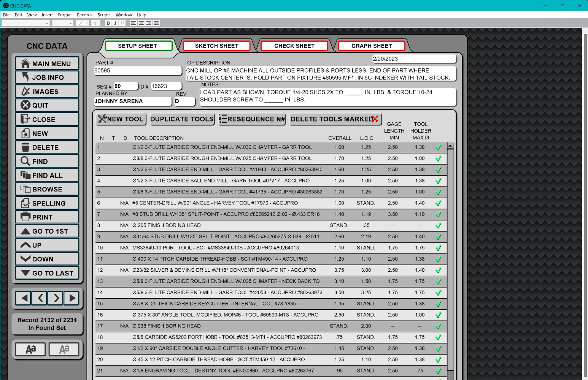The width and height of the screenshot is (588, 380).
Task: Toggle the checkmark for tool row 8
Action: pos(438,226)
